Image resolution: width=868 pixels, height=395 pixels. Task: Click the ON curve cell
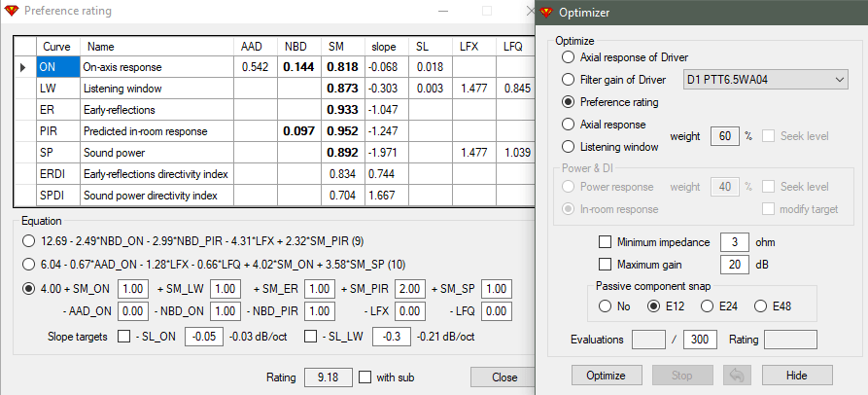58,67
